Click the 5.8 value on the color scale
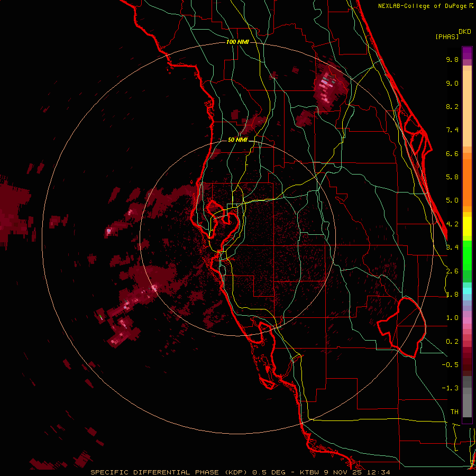This screenshot has width=476, height=476. click(452, 177)
